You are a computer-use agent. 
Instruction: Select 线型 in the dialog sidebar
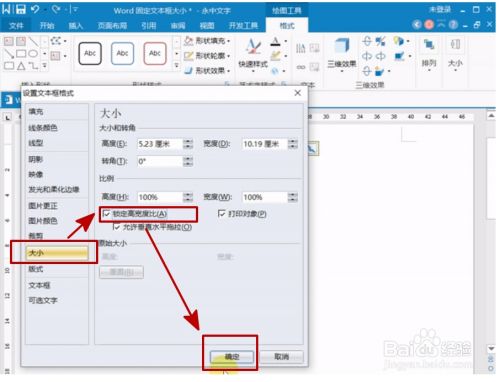click(57, 143)
